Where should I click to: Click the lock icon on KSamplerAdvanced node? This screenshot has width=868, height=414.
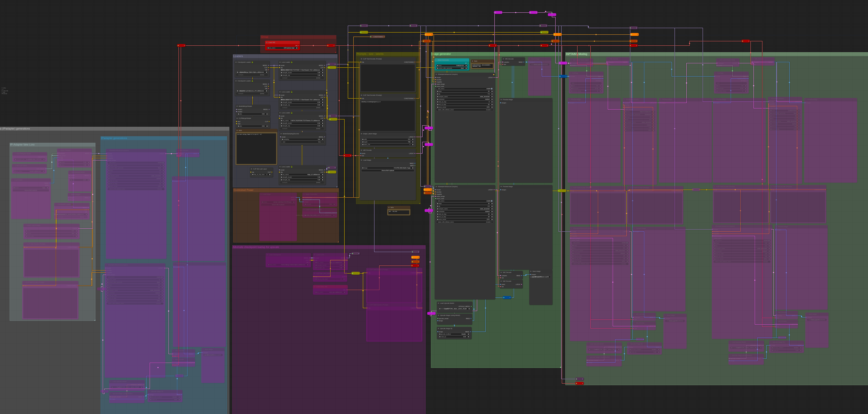tap(494, 75)
